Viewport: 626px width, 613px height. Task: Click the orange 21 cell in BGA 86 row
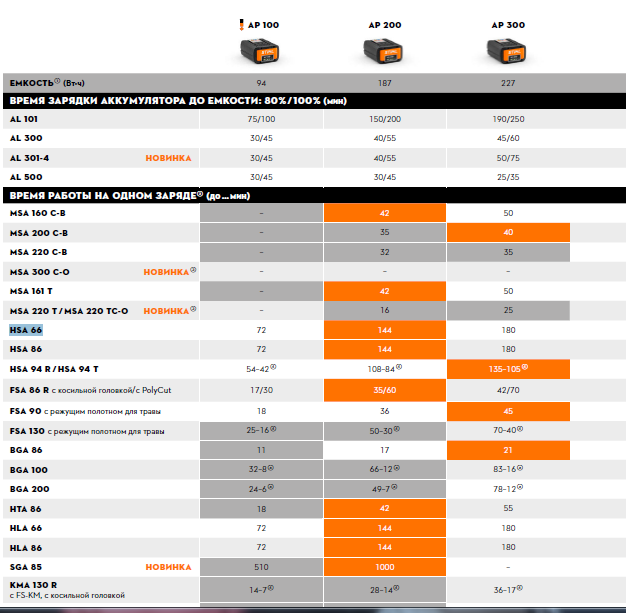(508, 451)
